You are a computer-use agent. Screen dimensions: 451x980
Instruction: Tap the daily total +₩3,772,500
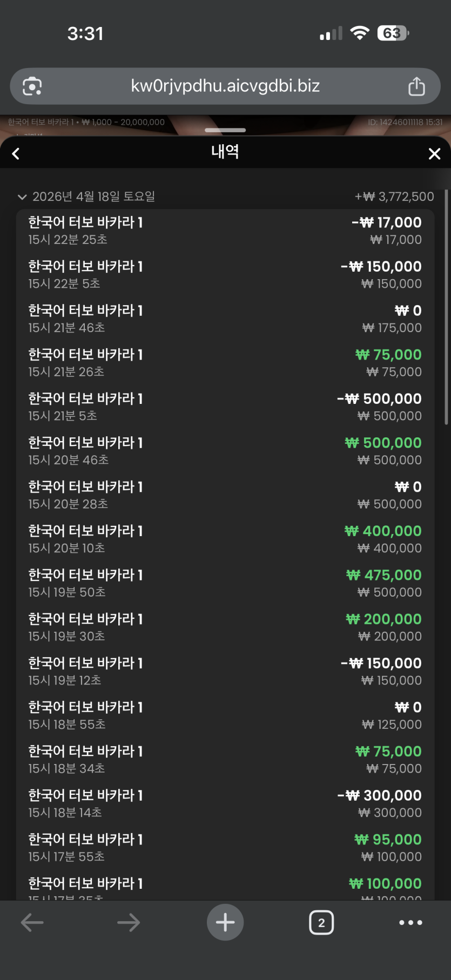[394, 197]
